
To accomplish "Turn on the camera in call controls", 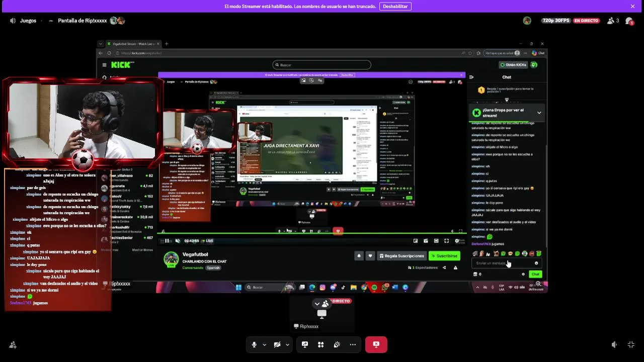I will (277, 344).
